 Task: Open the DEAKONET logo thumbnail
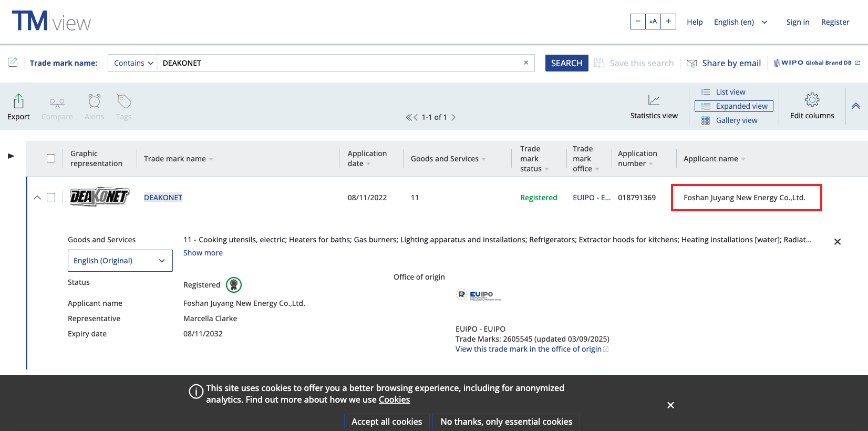pyautogui.click(x=100, y=197)
